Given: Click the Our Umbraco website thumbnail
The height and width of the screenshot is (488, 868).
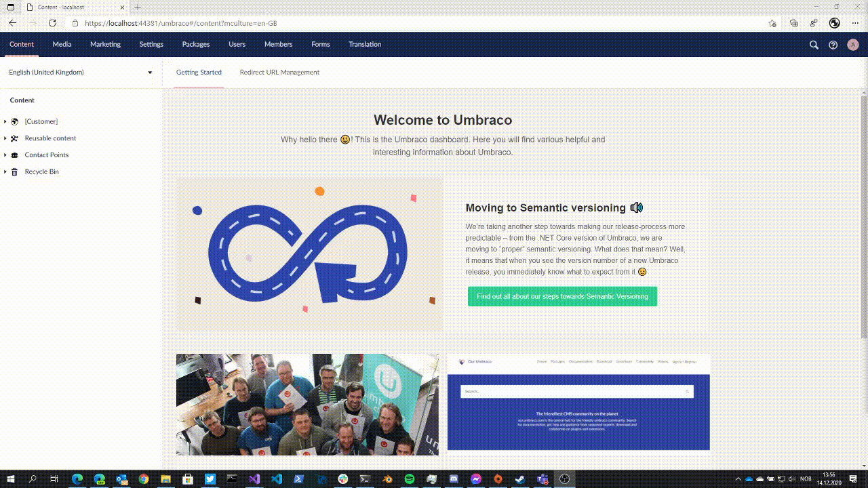Looking at the screenshot, I should tap(578, 402).
